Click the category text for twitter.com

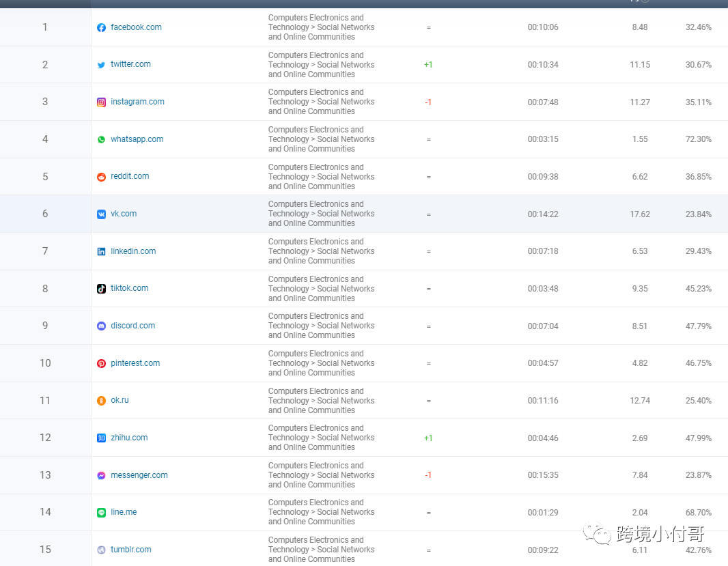pyautogui.click(x=321, y=65)
